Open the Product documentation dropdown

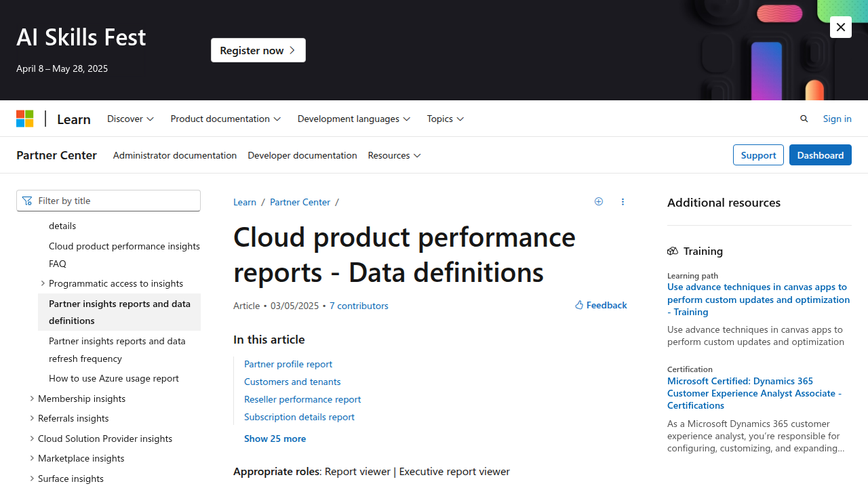226,119
